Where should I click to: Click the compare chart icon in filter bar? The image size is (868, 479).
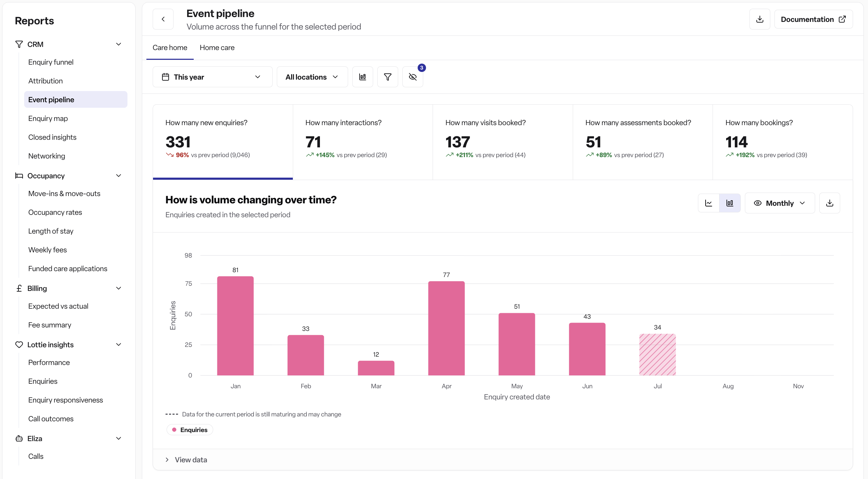[x=363, y=77]
